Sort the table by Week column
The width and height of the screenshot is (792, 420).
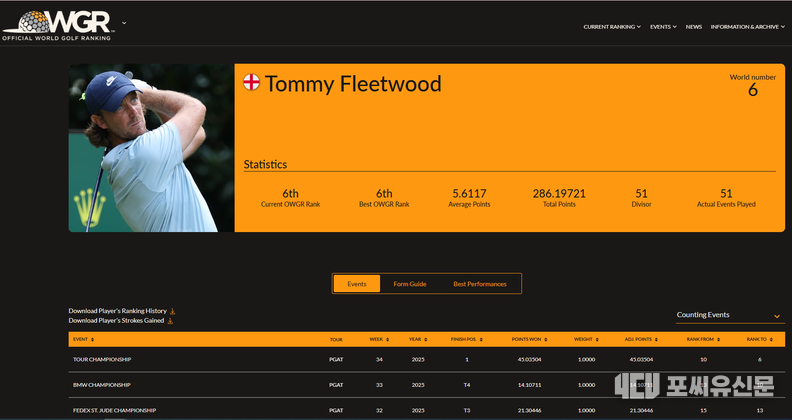(x=379, y=339)
